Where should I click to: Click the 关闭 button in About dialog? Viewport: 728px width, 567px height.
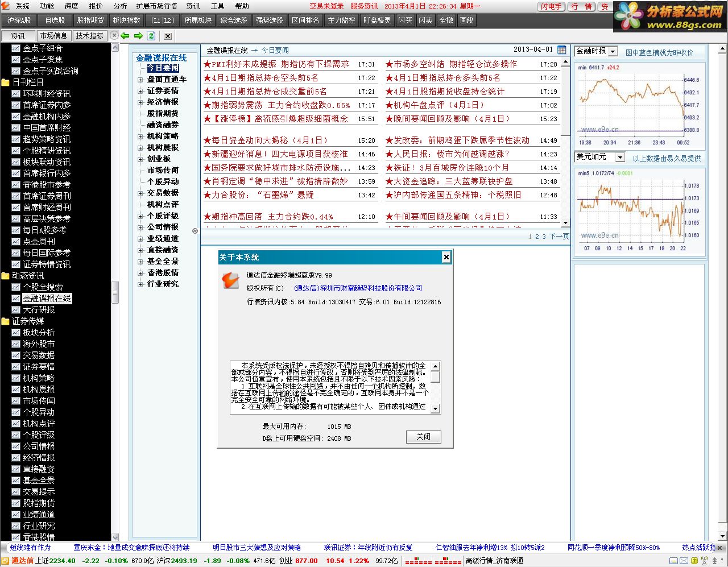424,437
